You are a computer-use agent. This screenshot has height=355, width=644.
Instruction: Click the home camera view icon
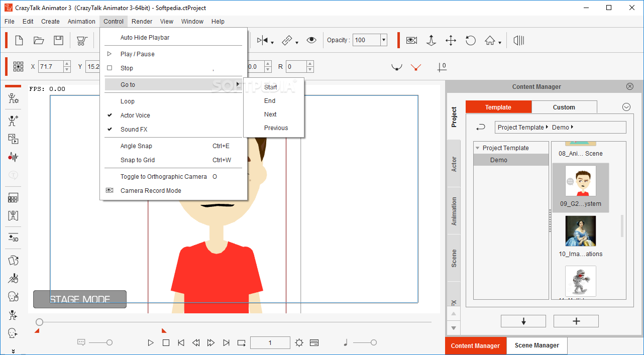(x=490, y=40)
